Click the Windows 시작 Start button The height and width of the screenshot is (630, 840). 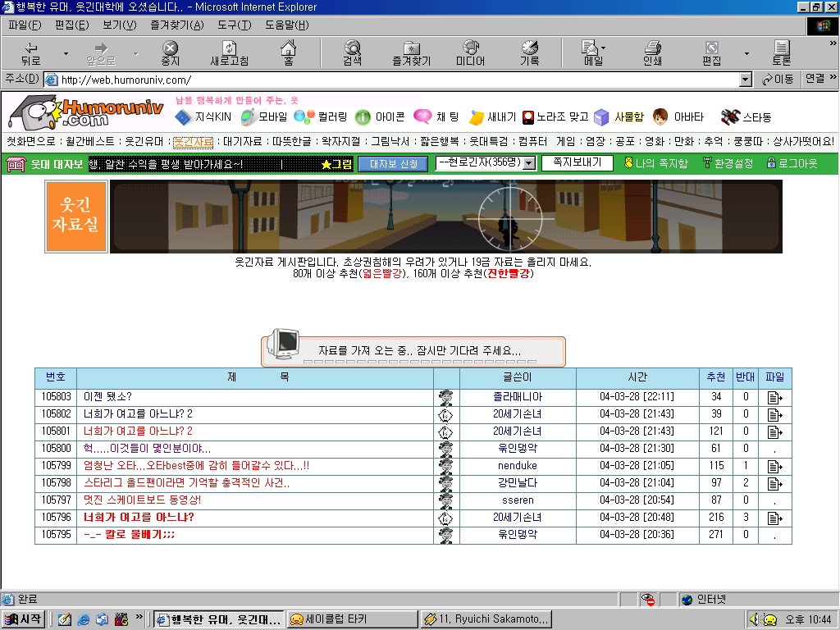point(23,619)
